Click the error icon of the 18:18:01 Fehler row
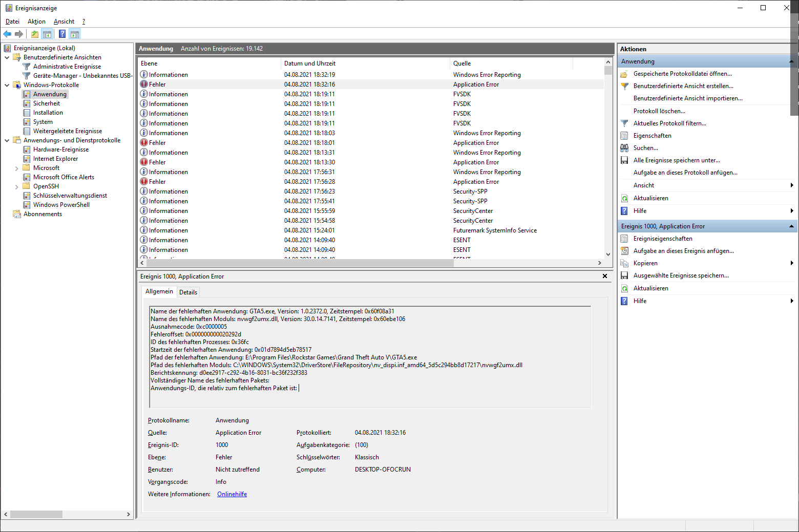The width and height of the screenshot is (799, 532). pos(144,142)
